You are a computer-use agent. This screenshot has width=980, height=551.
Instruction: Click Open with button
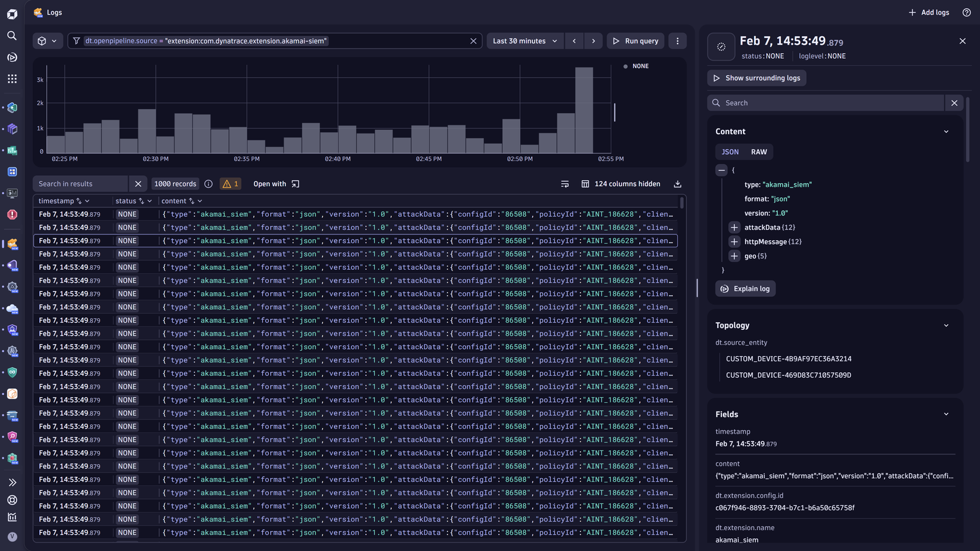276,184
